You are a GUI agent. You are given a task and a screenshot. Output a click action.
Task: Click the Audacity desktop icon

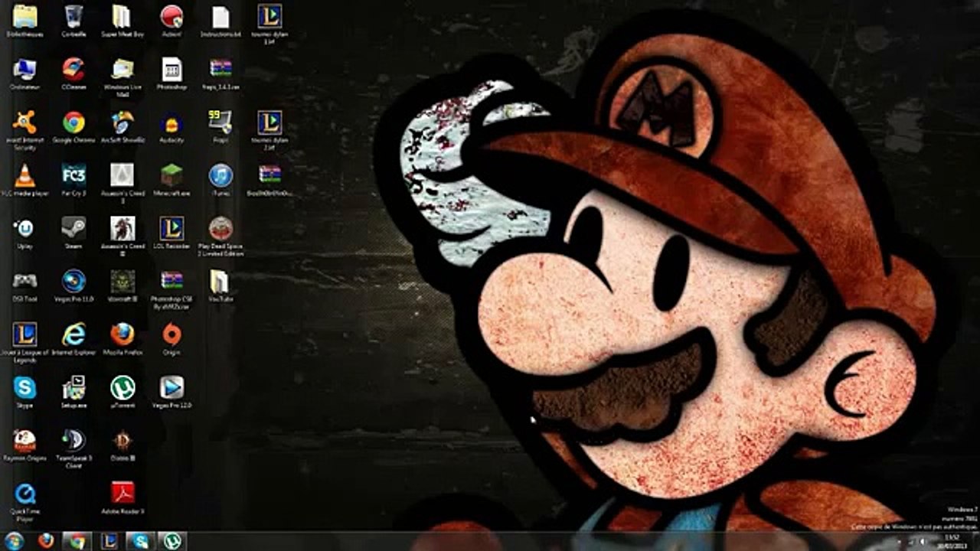tap(171, 123)
